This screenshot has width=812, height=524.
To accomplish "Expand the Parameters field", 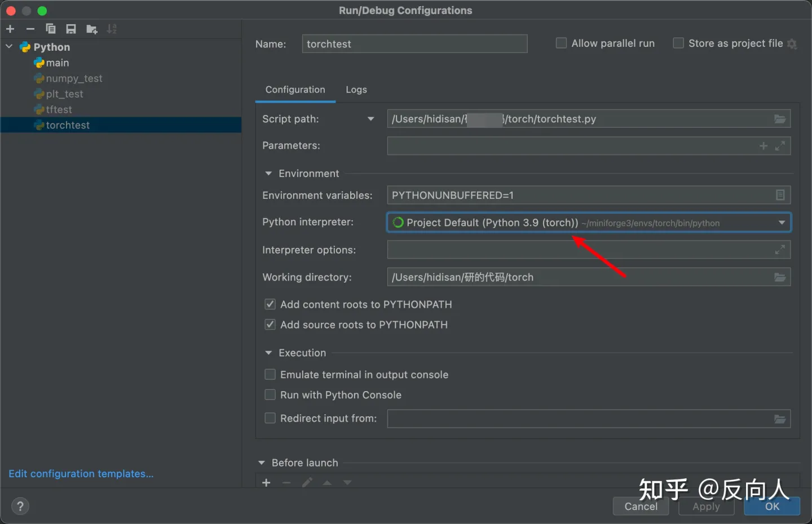I will [780, 146].
